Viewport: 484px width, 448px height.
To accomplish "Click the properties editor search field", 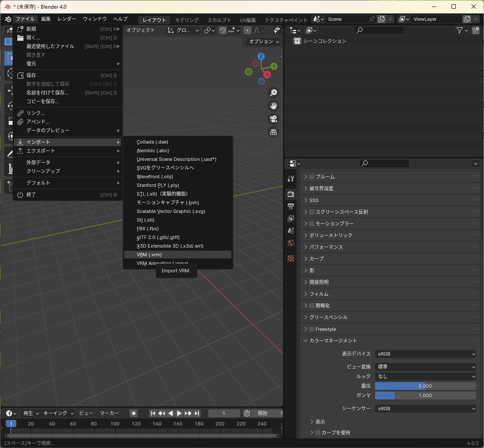I will 384,163.
